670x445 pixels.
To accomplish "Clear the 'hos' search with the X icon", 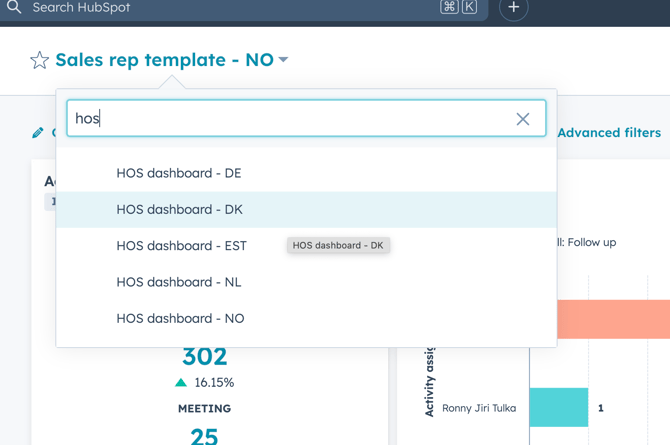I will [x=523, y=119].
